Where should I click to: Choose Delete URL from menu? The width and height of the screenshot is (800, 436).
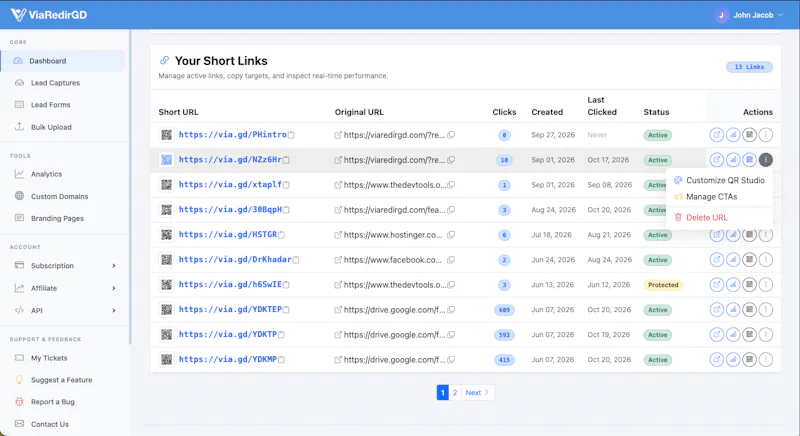(x=719, y=217)
